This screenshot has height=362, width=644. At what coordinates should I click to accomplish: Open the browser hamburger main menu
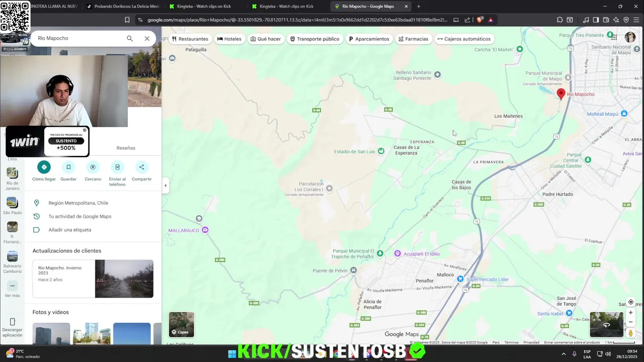[636, 20]
